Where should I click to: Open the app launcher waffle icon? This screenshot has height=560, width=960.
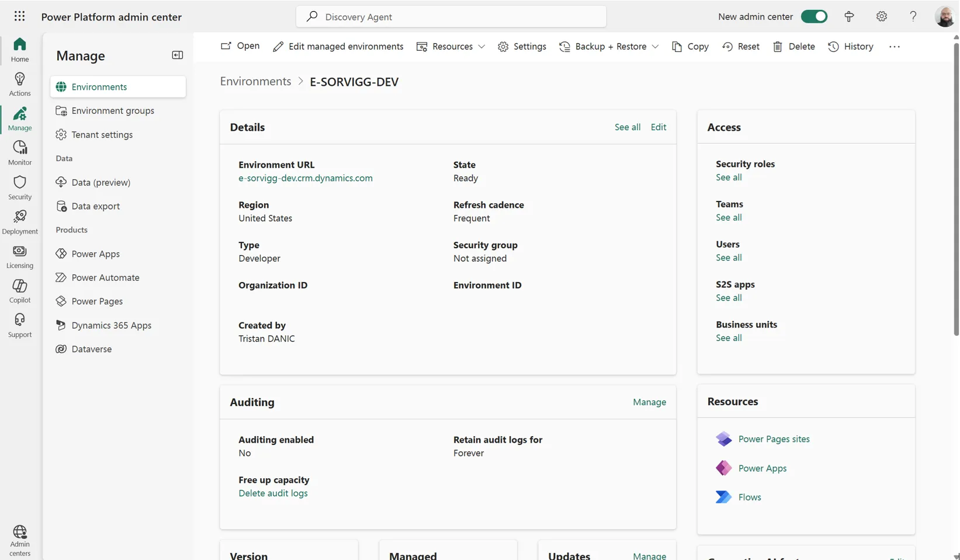tap(19, 16)
